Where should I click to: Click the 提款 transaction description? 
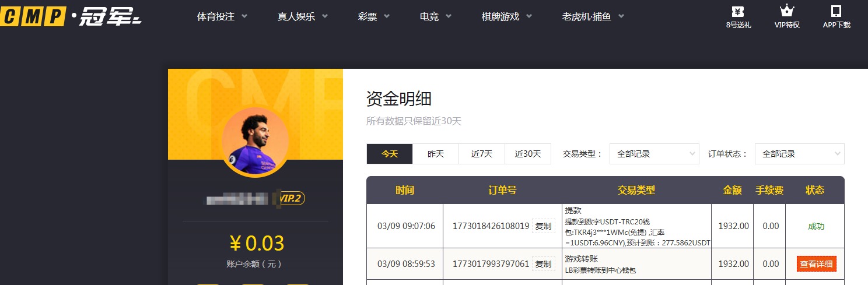click(637, 226)
